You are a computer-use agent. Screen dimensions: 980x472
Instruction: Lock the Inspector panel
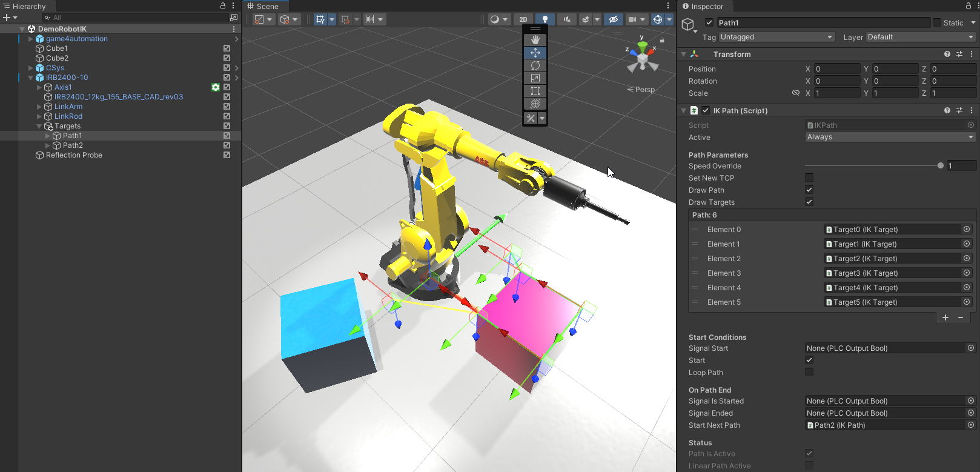[x=970, y=6]
